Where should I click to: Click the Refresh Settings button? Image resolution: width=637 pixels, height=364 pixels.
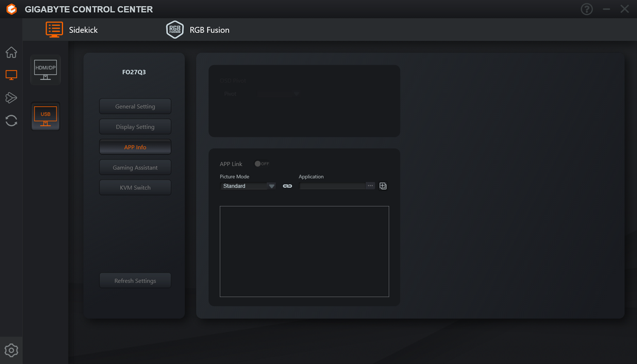(x=135, y=281)
